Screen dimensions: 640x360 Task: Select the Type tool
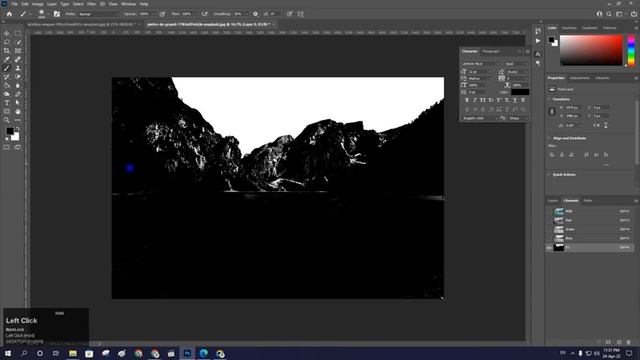[7, 102]
